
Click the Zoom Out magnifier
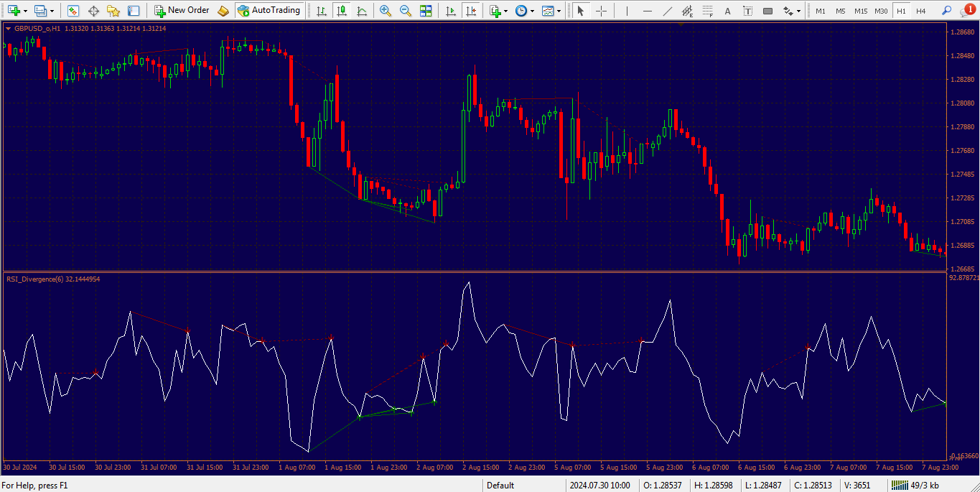406,10
